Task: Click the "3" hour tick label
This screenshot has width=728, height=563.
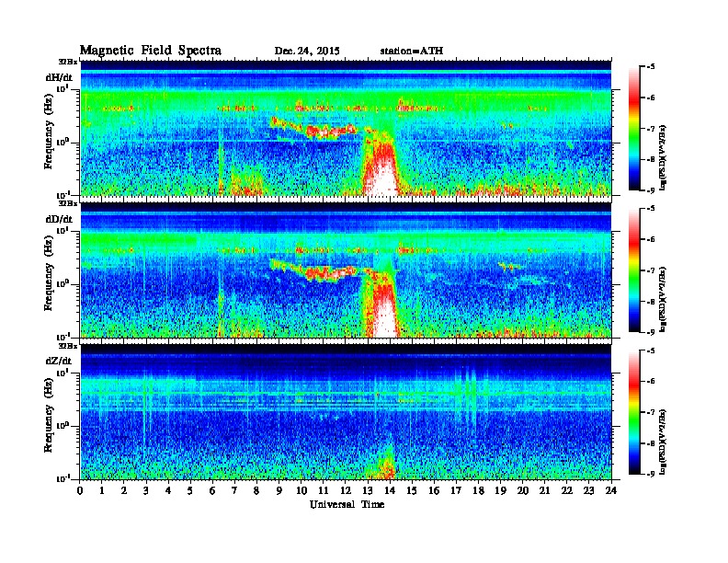Action: [x=147, y=491]
